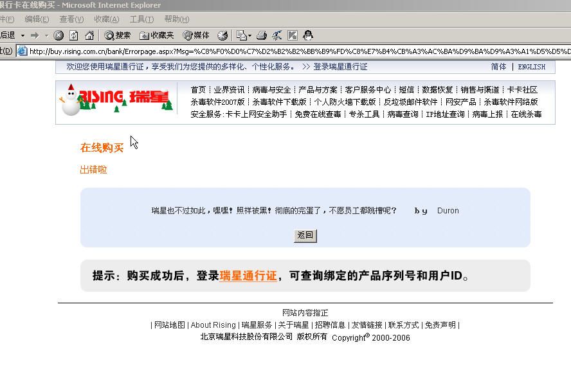Click the QQ penguin toolbar icon
571x392 pixels.
pyautogui.click(x=308, y=35)
